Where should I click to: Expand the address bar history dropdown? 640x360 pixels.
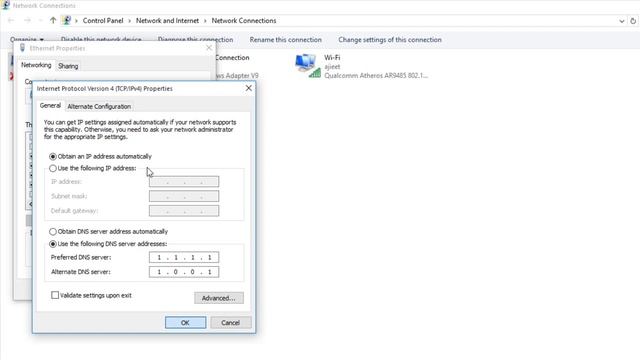622,21
